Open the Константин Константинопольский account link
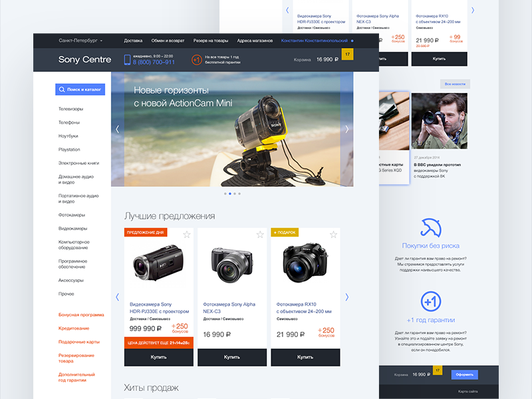Viewport: 532px width, 399px height. [x=314, y=41]
